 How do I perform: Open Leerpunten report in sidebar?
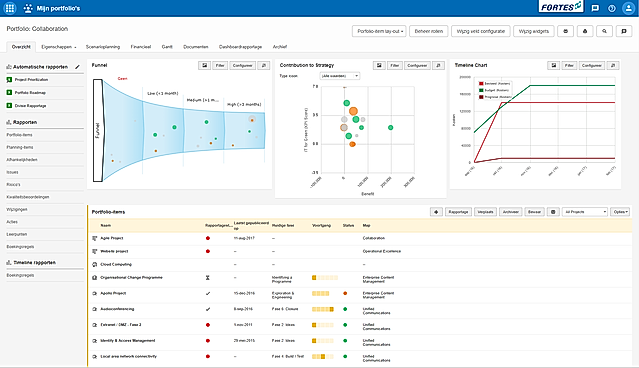[17, 234]
